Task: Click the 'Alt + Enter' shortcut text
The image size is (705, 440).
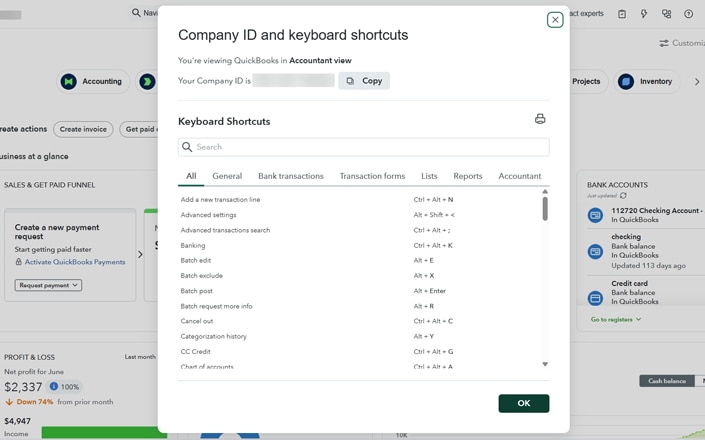Action: (x=430, y=291)
